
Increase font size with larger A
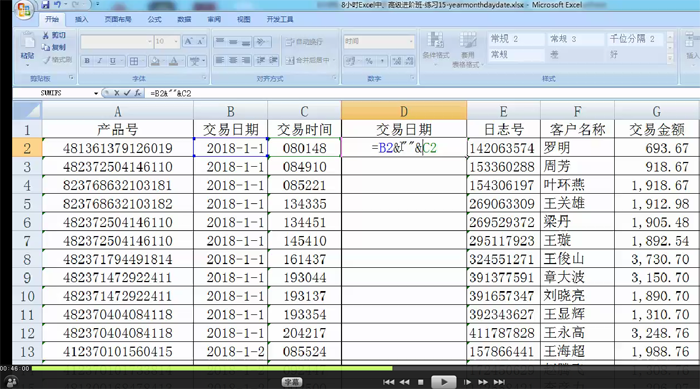188,42
